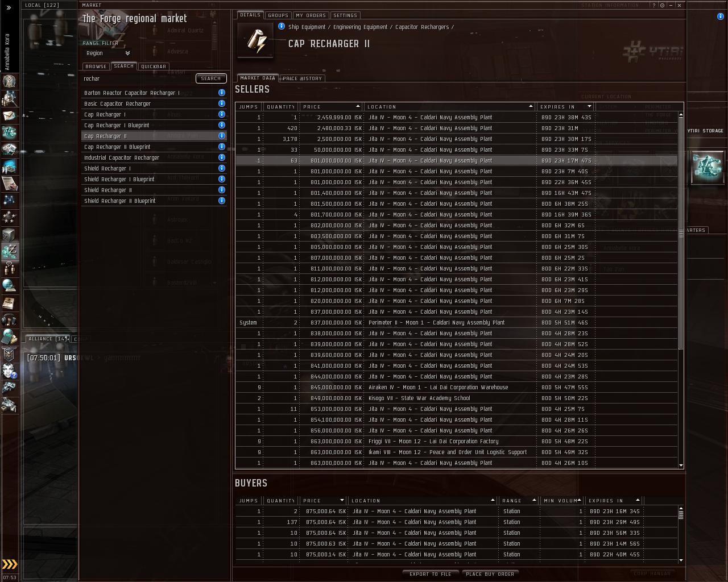Click the highlighted Market Z-coins icon
The width and height of the screenshot is (728, 582).
click(x=10, y=252)
